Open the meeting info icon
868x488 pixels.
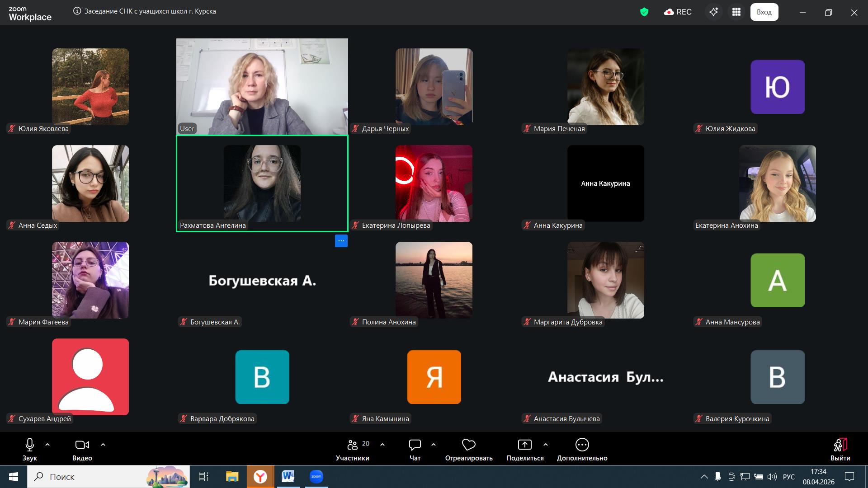77,11
